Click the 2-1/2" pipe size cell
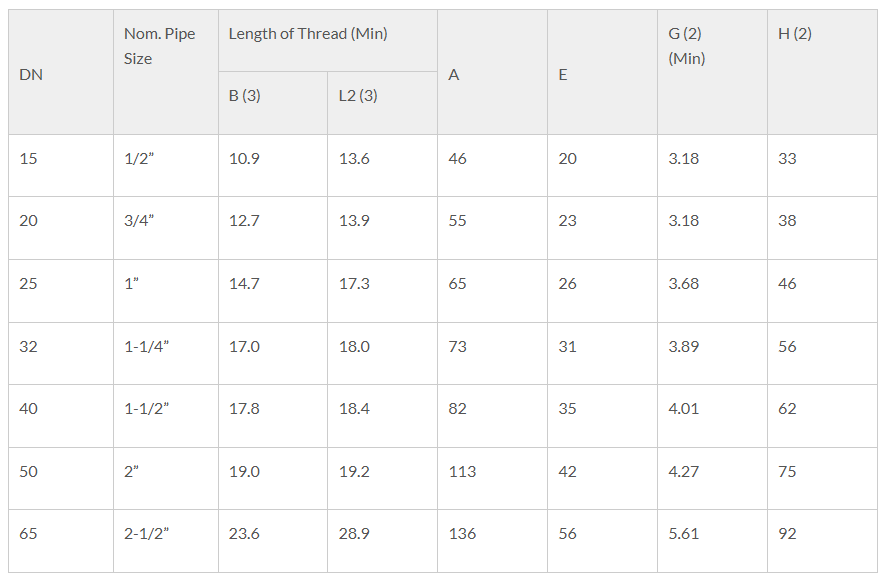This screenshot has width=882, height=580. point(166,541)
